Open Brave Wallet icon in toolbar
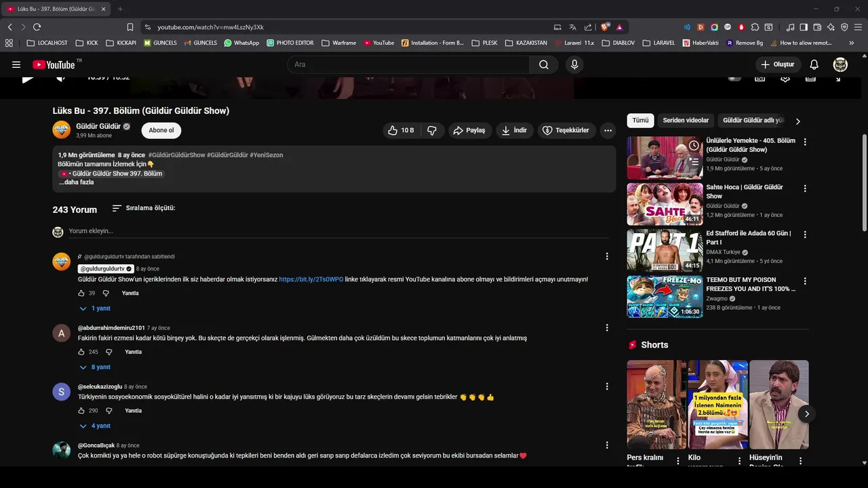 click(817, 27)
